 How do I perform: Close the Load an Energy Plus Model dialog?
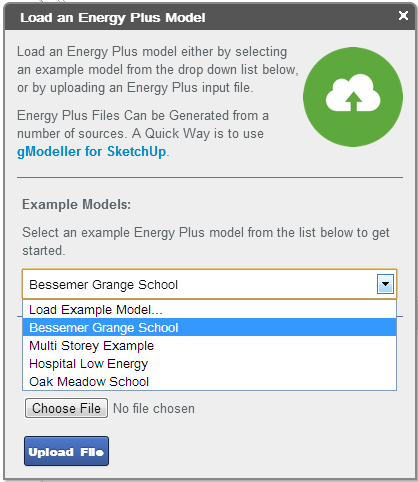click(x=403, y=15)
